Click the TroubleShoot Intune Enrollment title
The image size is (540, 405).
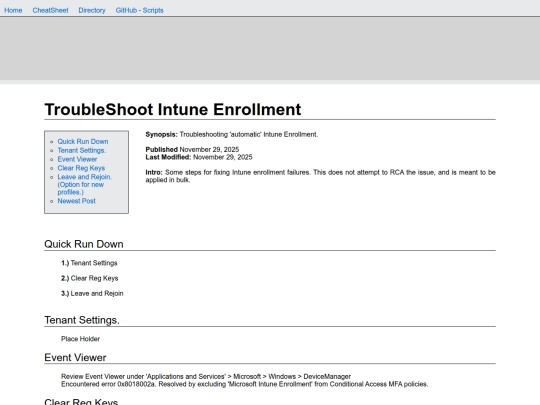pos(173,110)
